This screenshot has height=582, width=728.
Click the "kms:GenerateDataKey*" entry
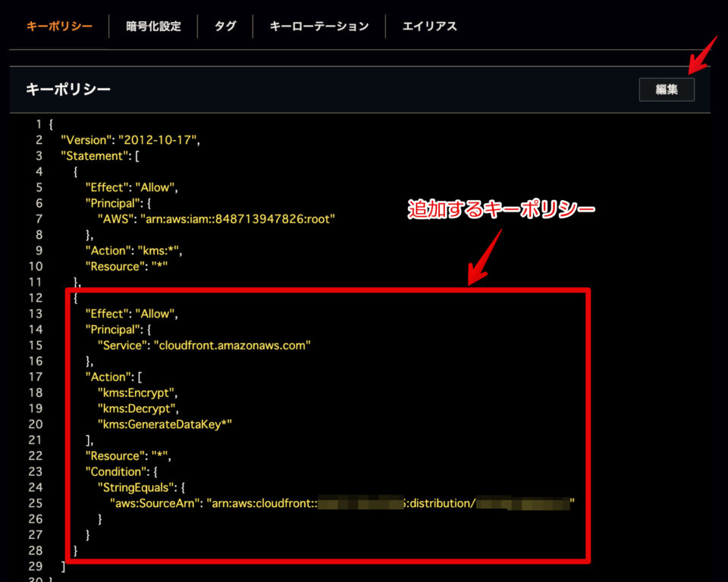point(164,424)
